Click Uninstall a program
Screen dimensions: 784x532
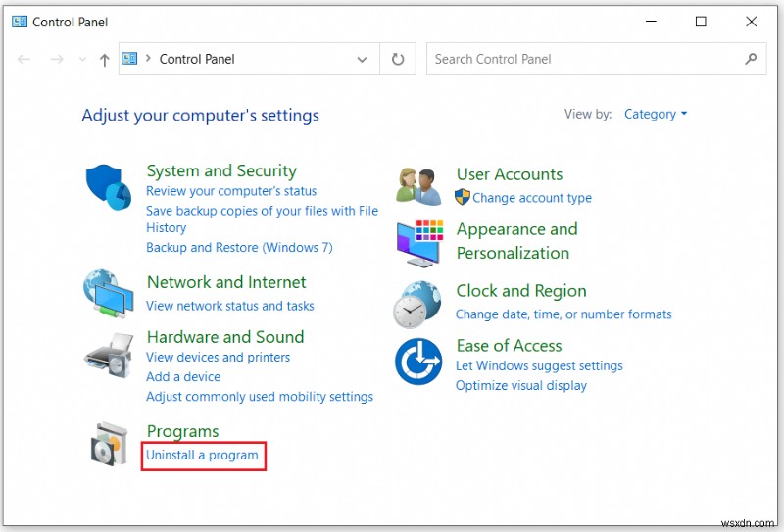tap(202, 455)
